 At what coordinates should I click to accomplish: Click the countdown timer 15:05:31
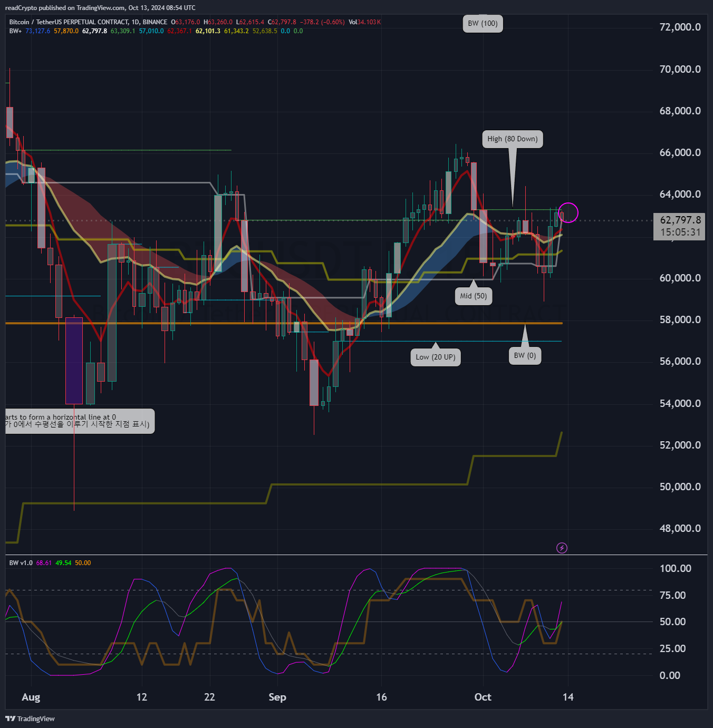coord(680,232)
